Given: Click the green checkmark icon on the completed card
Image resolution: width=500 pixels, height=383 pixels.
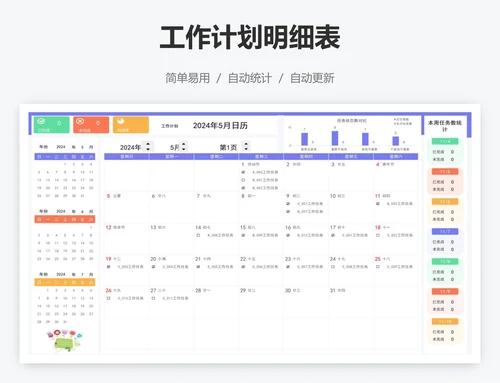Looking at the screenshot, I should click(41, 121).
